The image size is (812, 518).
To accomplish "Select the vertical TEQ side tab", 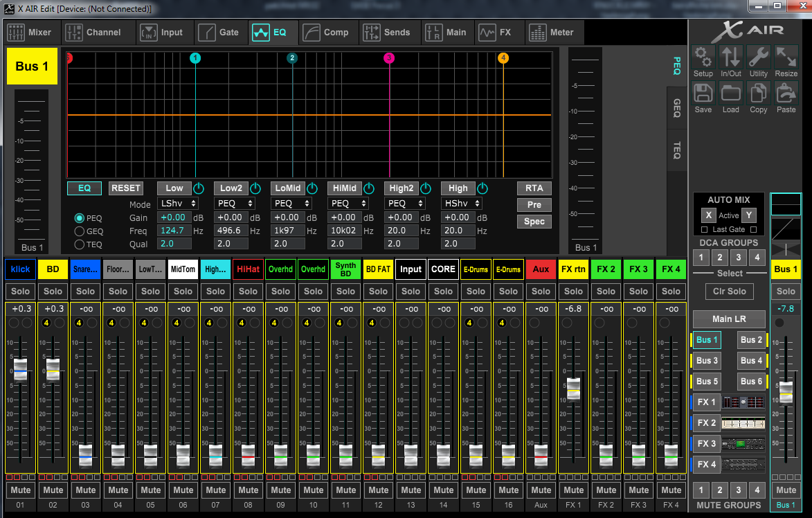I will pyautogui.click(x=676, y=150).
